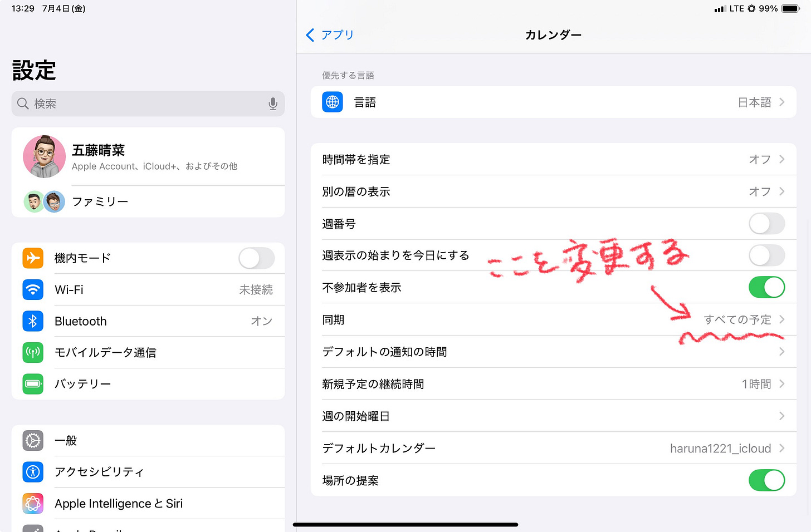Enable 週表示の始まりを今日にする switch
Screen dimensions: 811x532
(766, 255)
